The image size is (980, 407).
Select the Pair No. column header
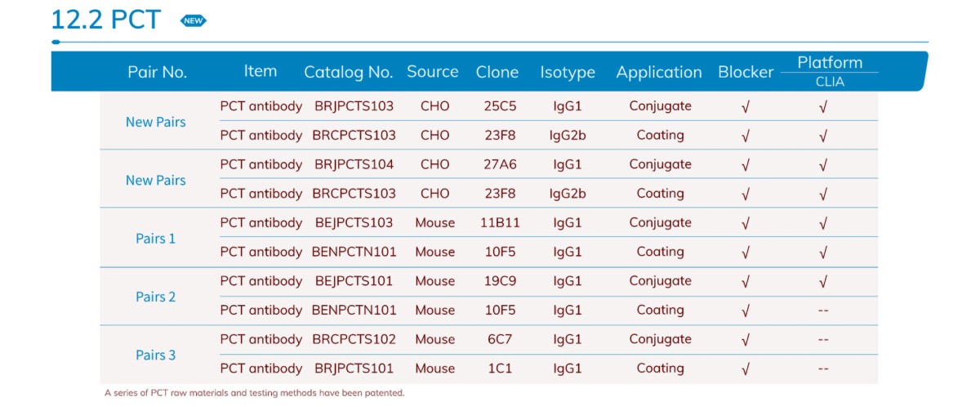pos(157,72)
